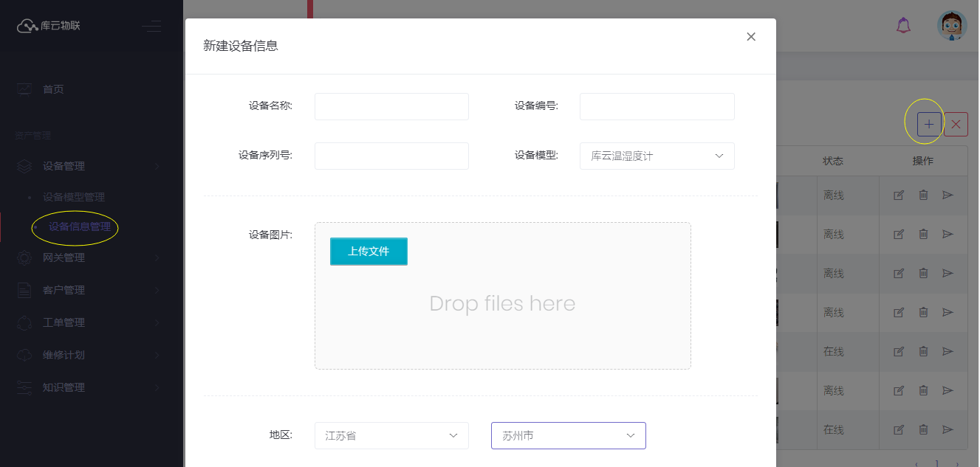Viewport: 980px width, 467px height.
Task: Click the edit icon in first table row
Action: click(899, 195)
